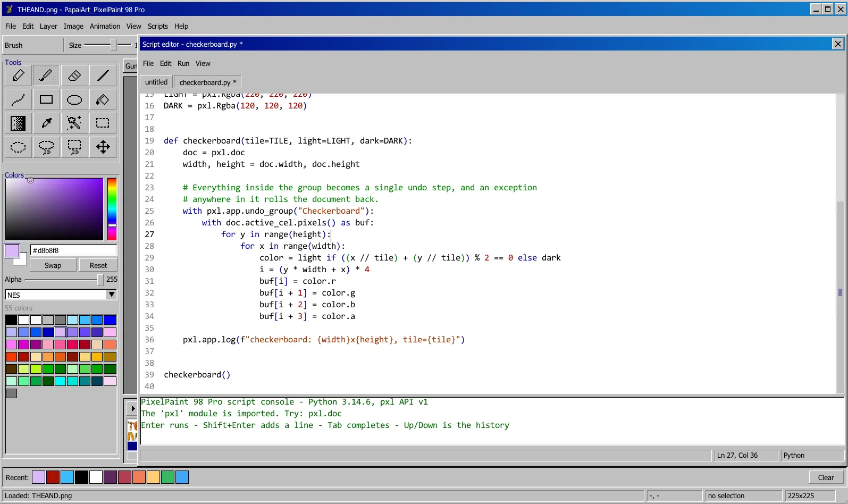Image resolution: width=848 pixels, height=504 pixels.
Task: Click the Swap colors button
Action: 53,265
